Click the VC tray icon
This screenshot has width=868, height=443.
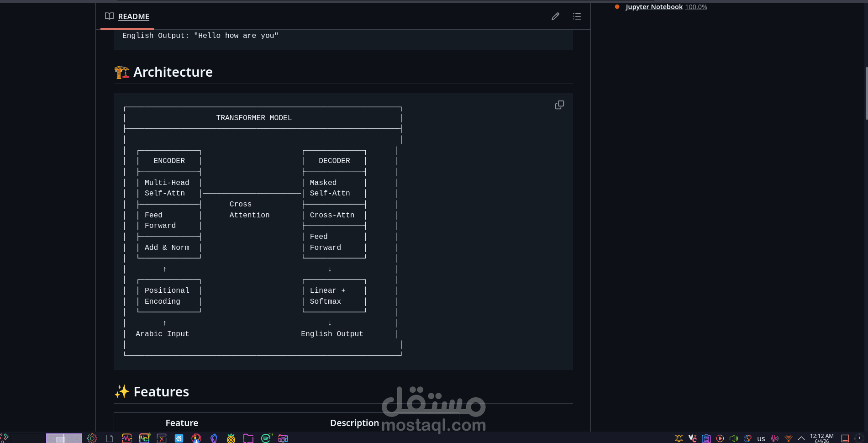pyautogui.click(x=693, y=438)
